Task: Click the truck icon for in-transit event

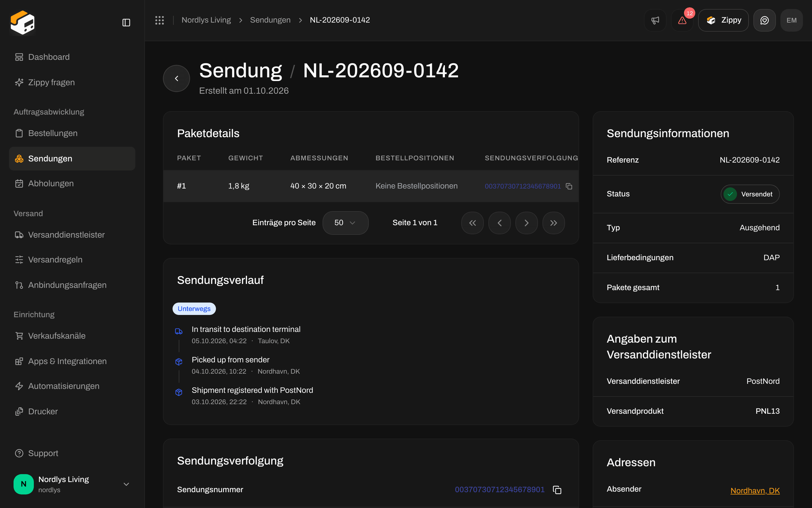Action: pos(179,331)
